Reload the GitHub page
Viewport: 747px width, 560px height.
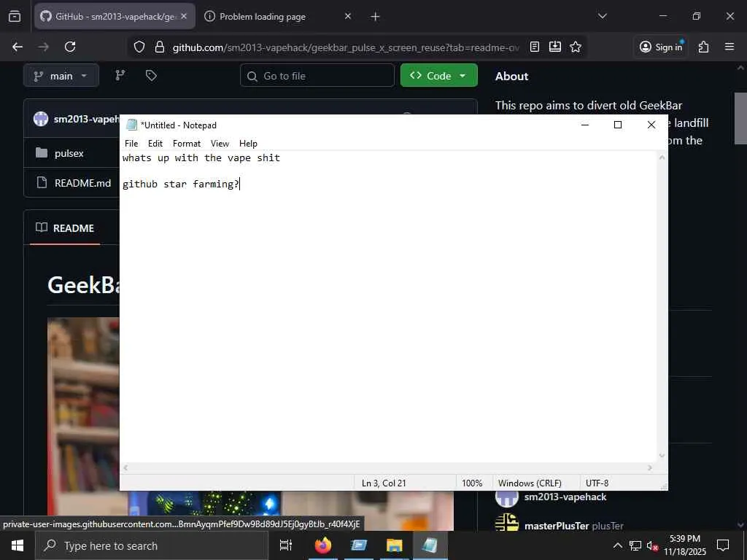point(70,47)
